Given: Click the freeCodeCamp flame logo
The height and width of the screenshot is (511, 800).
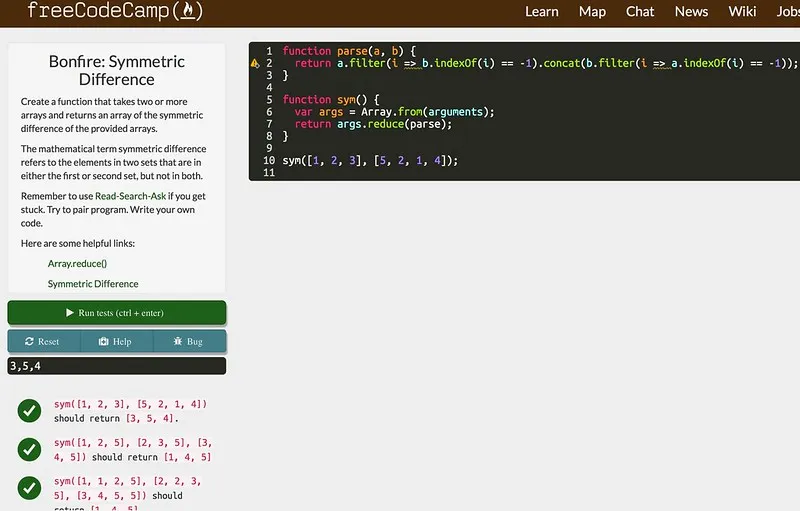Looking at the screenshot, I should (115, 10).
